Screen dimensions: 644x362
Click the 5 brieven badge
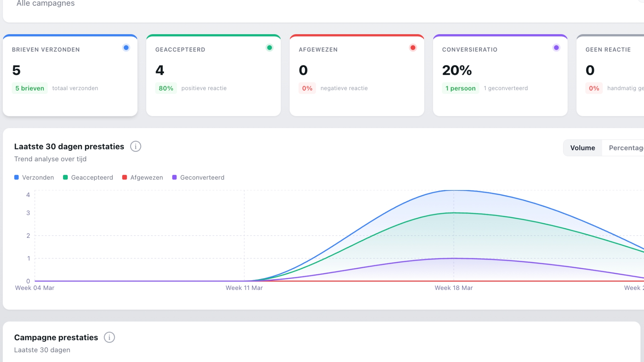coord(30,88)
